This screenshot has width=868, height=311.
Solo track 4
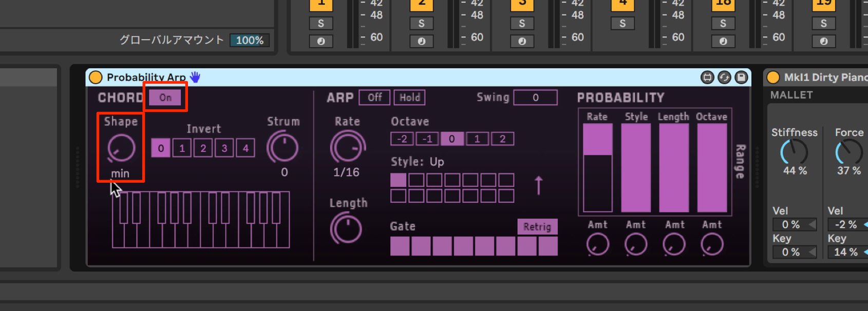(622, 23)
